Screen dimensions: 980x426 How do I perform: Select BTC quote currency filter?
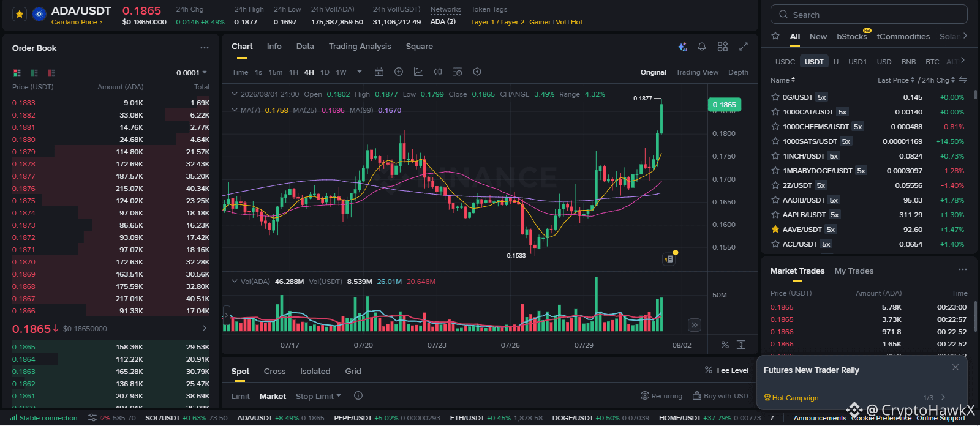coord(932,62)
